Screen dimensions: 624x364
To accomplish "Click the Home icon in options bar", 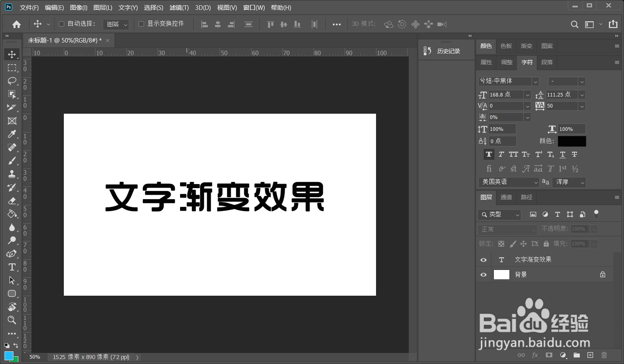I will click(16, 24).
